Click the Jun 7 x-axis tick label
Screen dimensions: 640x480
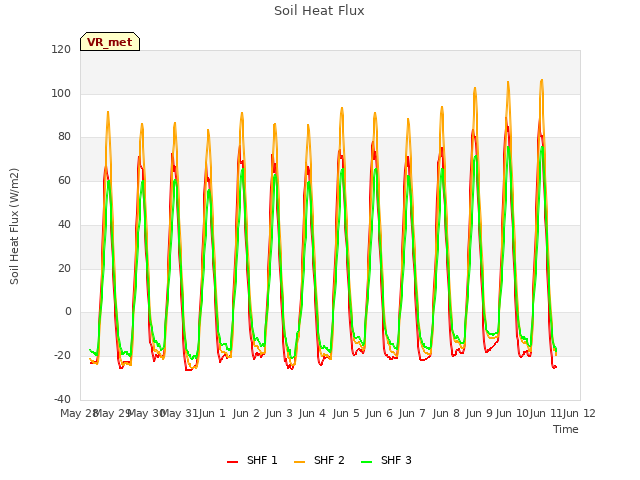click(412, 413)
